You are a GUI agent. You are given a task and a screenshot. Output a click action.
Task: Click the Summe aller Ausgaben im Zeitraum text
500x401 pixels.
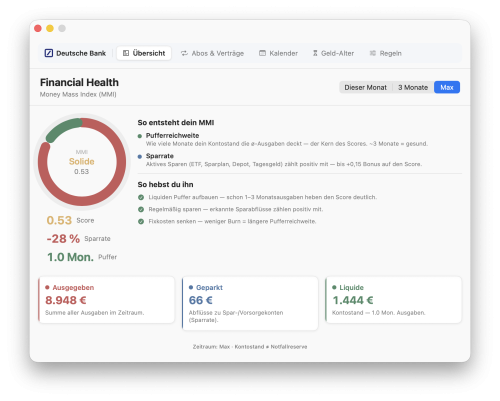click(95, 313)
